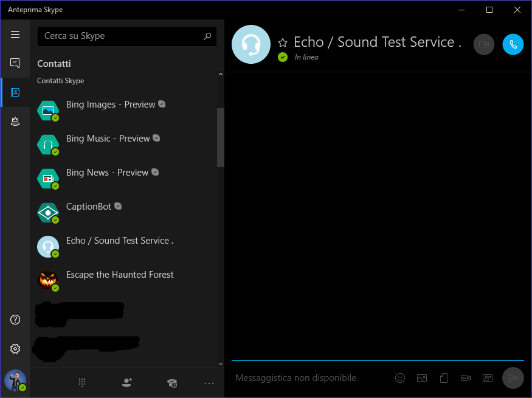This screenshot has width=532, height=398.
Task: Click the send image icon
Action: click(x=422, y=378)
